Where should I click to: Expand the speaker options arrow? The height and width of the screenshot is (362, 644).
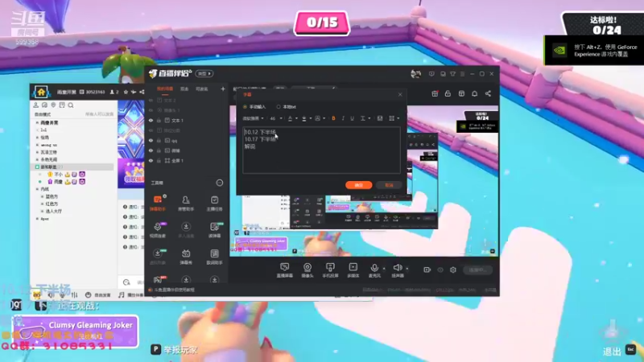click(407, 269)
